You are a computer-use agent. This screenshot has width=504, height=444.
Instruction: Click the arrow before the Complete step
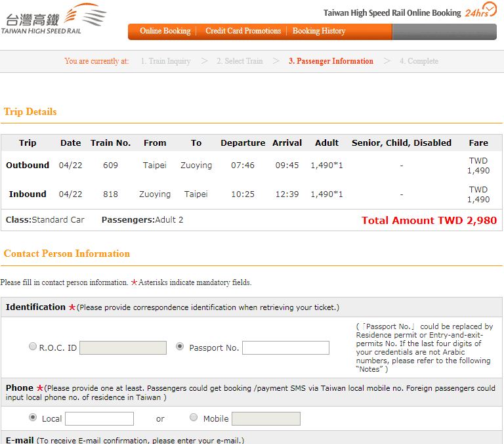(387, 61)
